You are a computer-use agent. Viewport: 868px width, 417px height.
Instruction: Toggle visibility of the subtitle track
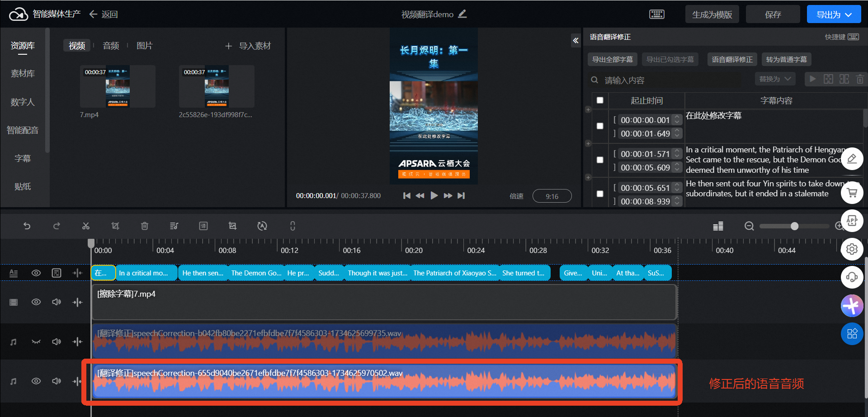pyautogui.click(x=36, y=273)
